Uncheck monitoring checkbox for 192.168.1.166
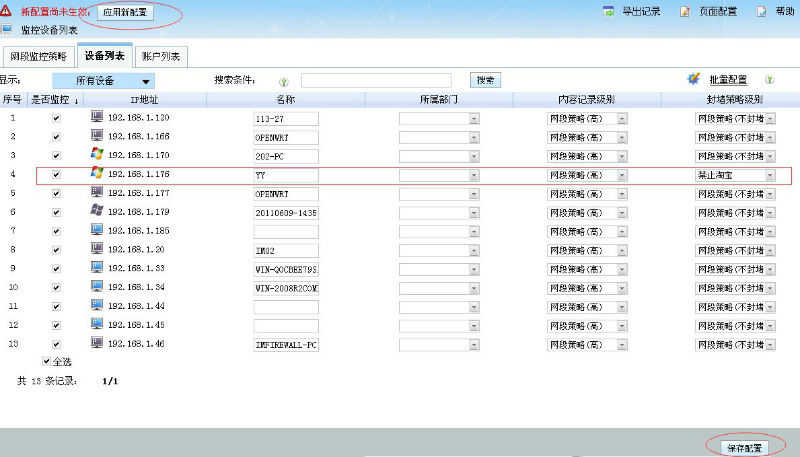Viewport: 800px width, 457px height. point(56,137)
